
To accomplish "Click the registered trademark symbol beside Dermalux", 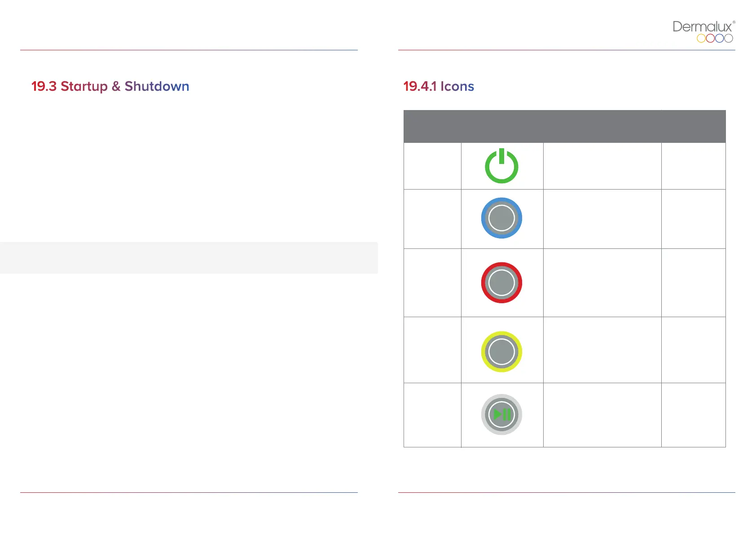I will click(734, 22).
